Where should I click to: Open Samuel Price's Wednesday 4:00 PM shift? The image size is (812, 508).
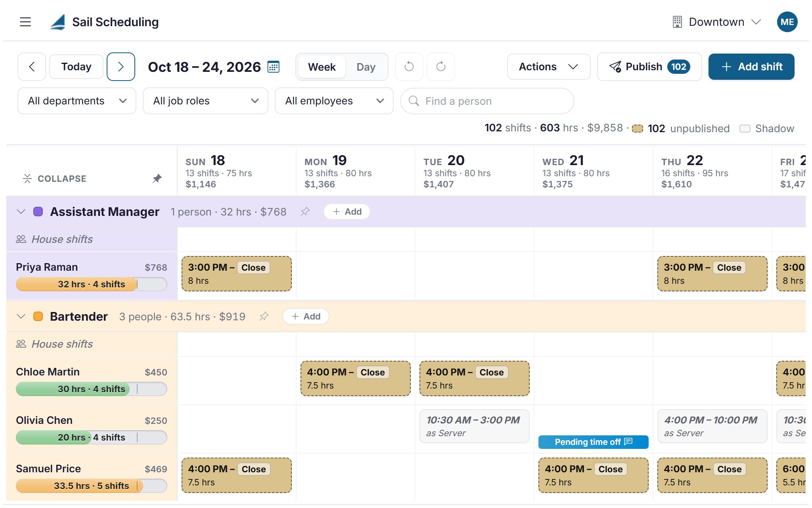[x=594, y=475]
